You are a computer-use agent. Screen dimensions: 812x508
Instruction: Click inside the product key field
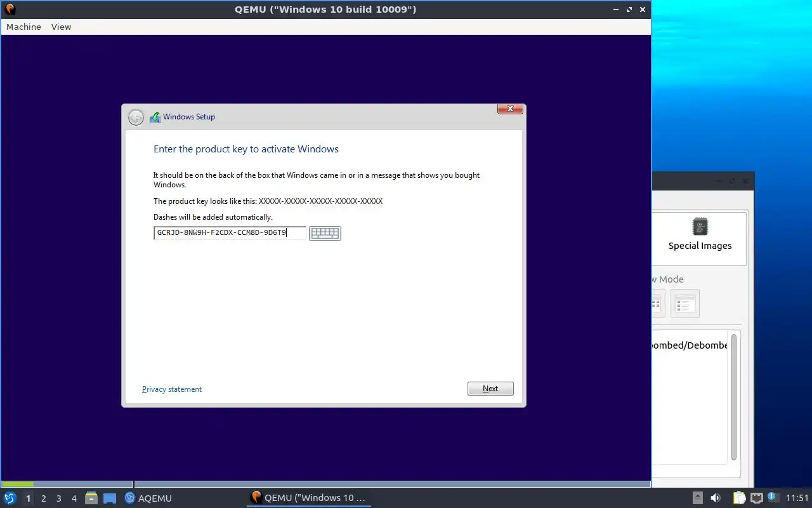tap(230, 233)
